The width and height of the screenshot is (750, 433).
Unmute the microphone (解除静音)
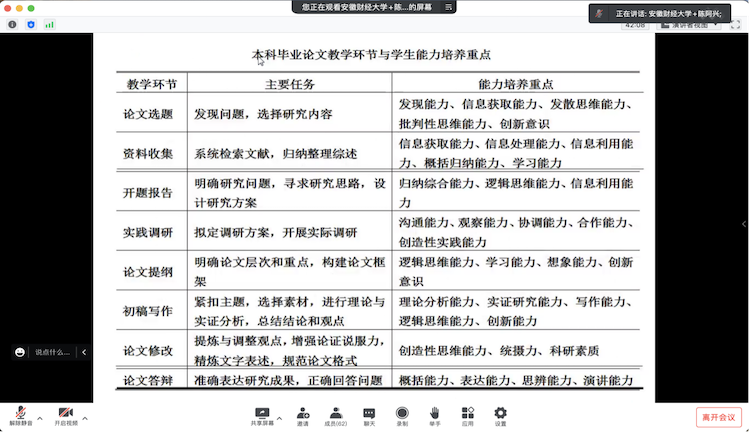pyautogui.click(x=19, y=414)
